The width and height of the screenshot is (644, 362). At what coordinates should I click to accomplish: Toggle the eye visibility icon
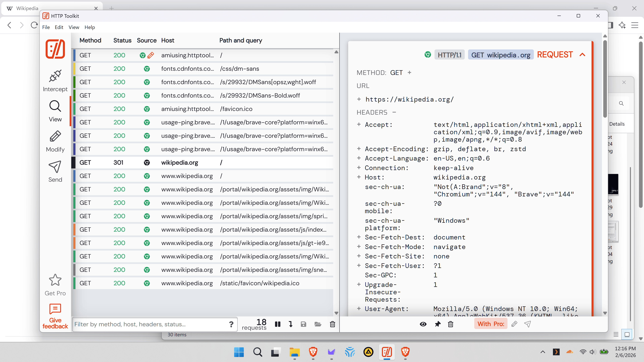tap(423, 324)
